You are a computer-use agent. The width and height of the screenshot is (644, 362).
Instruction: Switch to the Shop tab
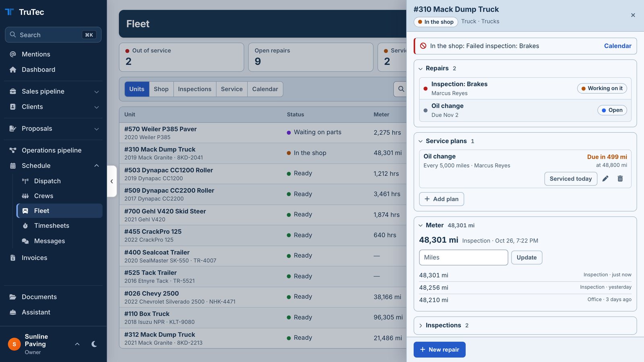click(161, 89)
